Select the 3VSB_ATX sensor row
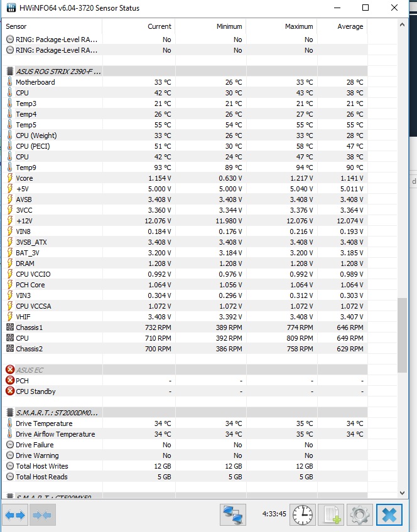Image resolution: width=417 pixels, height=532 pixels. click(185, 242)
